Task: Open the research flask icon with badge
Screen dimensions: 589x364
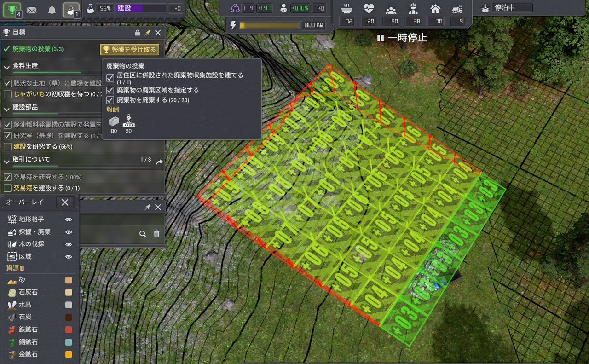Action: (71, 9)
